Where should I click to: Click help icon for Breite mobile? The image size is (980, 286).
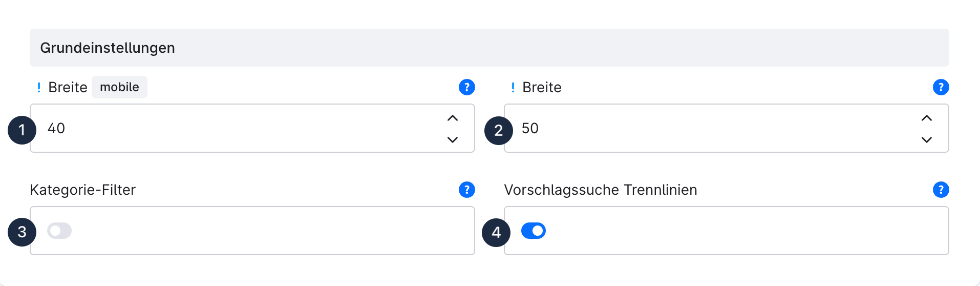point(466,87)
